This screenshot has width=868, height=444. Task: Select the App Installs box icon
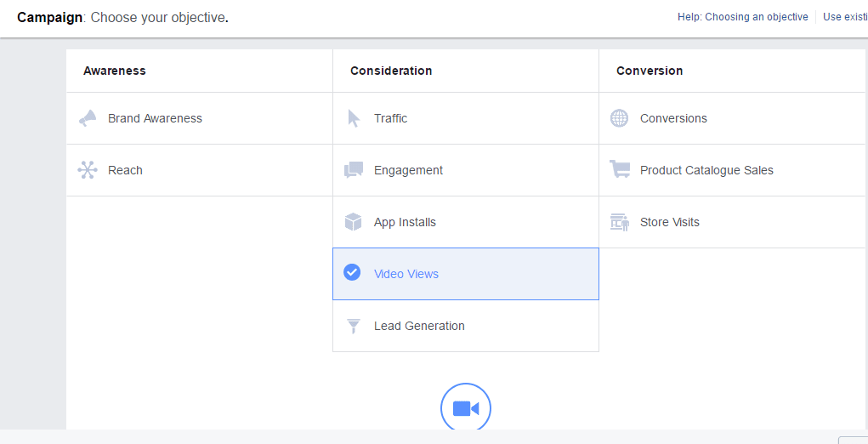coord(354,222)
